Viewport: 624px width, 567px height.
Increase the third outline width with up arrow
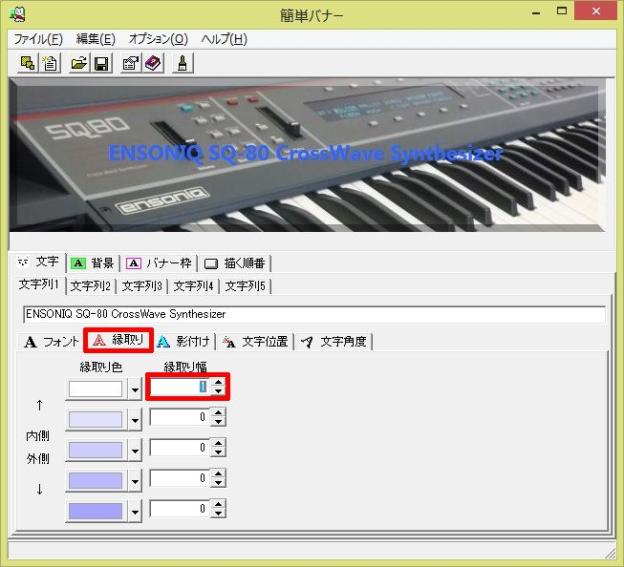click(218, 443)
